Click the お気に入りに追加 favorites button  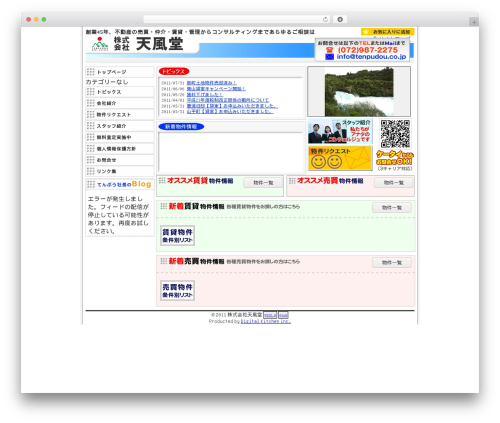pyautogui.click(x=387, y=32)
